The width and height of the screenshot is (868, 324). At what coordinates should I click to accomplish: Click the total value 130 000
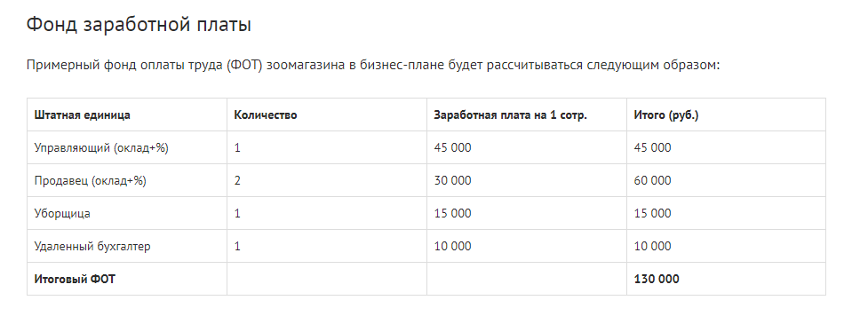click(657, 280)
